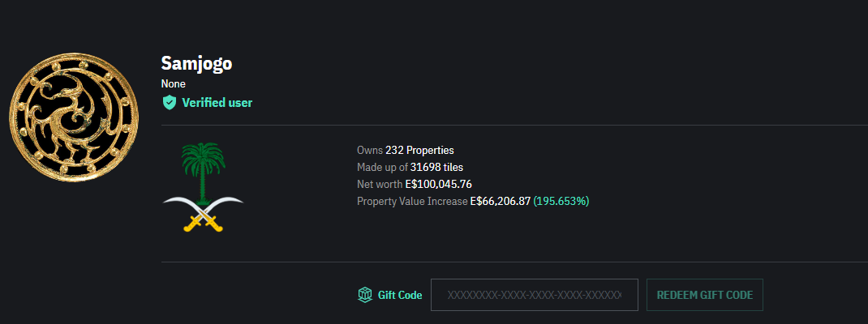The image size is (868, 324).
Task: Click the green 195.653% percentage
Action: coord(561,201)
